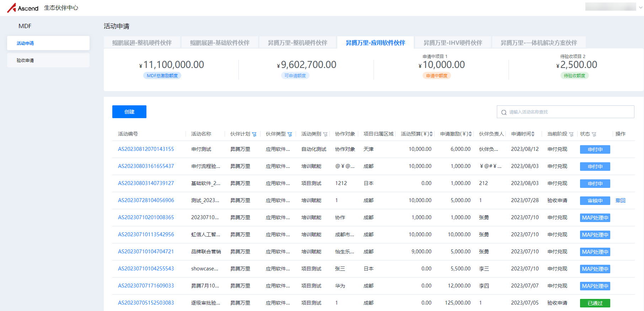Select 昇腾万里-应用软件伙伴 tab
The height and width of the screenshot is (311, 644).
pyautogui.click(x=375, y=43)
